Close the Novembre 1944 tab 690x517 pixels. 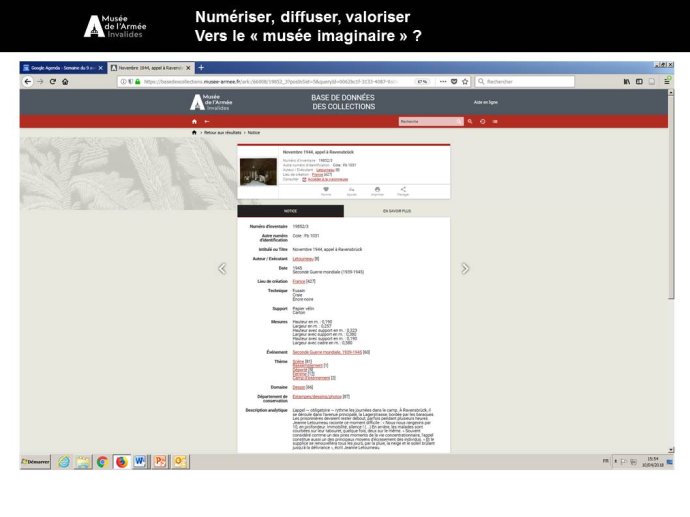[188, 68]
